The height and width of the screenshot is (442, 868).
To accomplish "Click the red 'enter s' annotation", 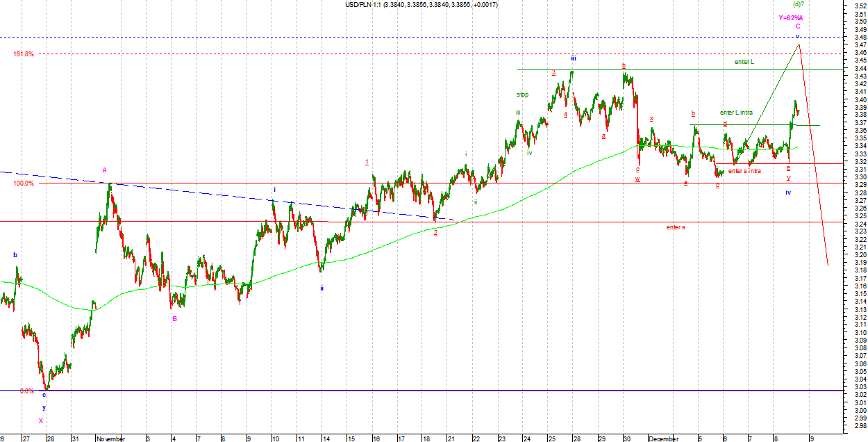I will click(675, 227).
